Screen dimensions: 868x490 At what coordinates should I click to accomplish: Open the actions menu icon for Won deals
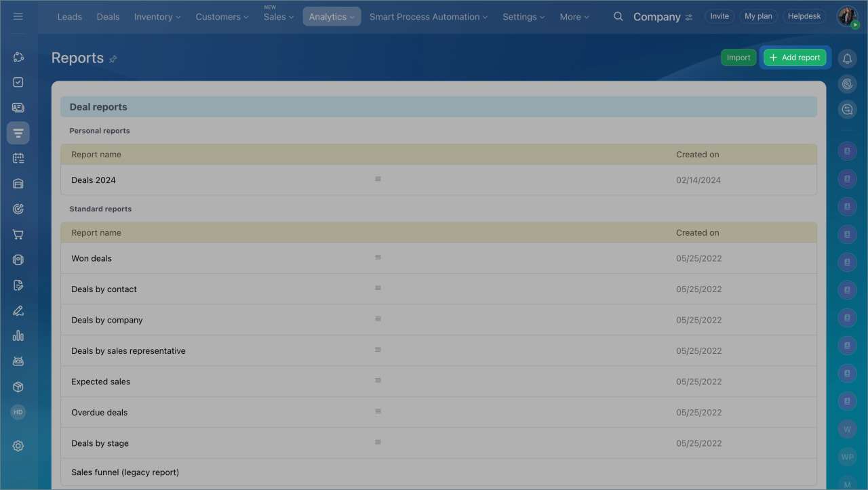[378, 258]
